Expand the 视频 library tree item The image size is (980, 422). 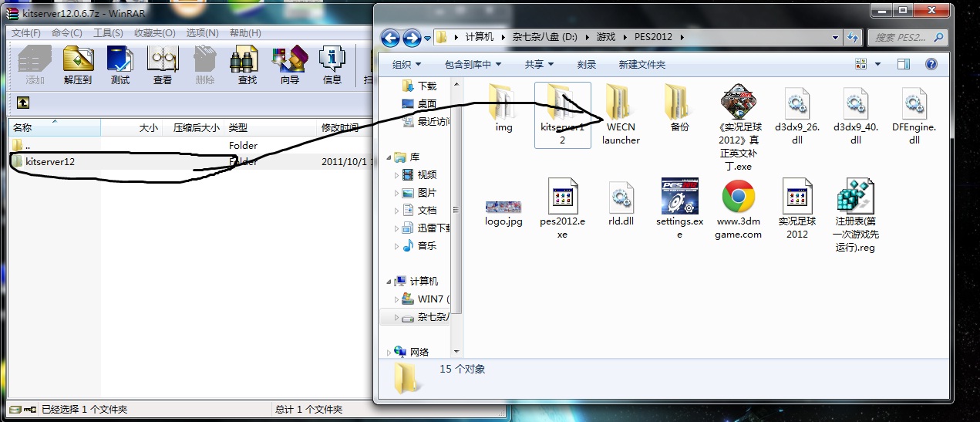point(397,175)
